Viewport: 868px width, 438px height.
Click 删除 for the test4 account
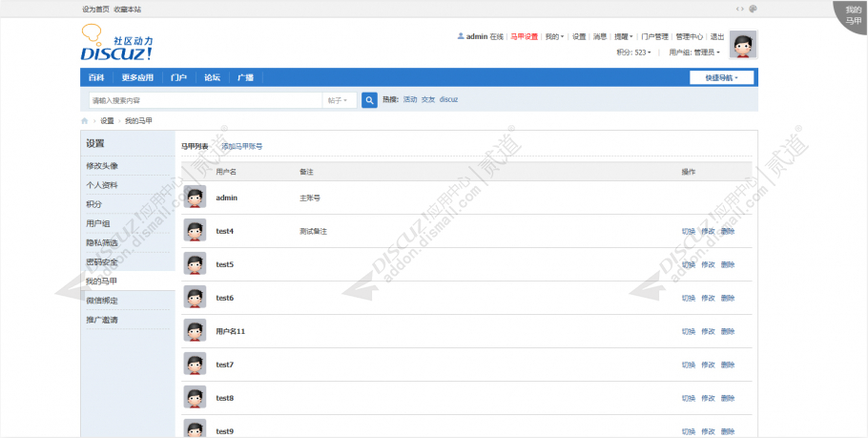[x=728, y=232]
